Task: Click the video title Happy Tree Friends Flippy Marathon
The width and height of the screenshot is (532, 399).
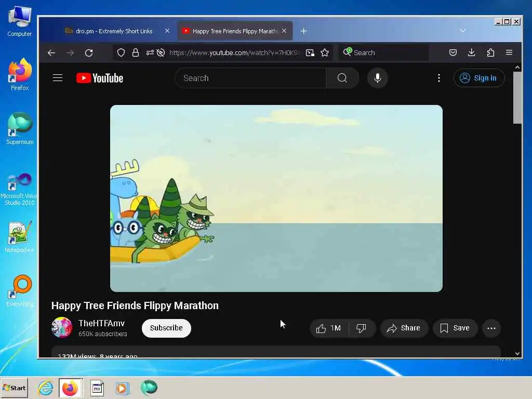Action: pyautogui.click(x=135, y=305)
